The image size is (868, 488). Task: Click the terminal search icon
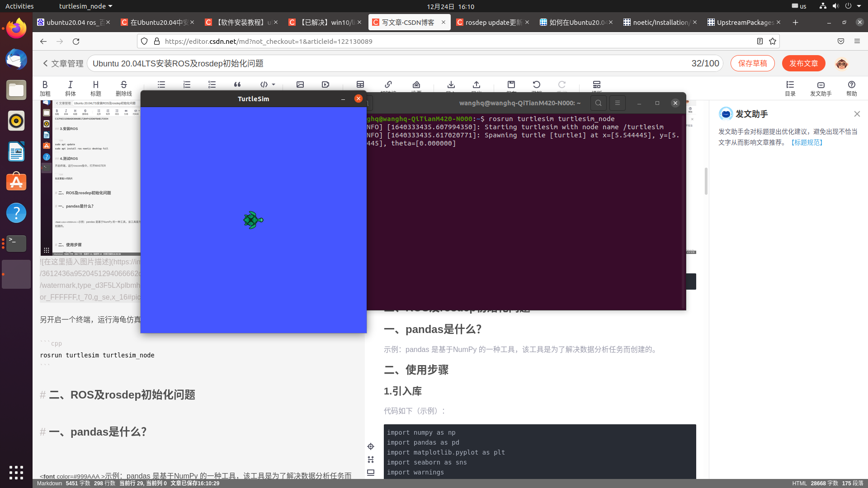pos(598,103)
